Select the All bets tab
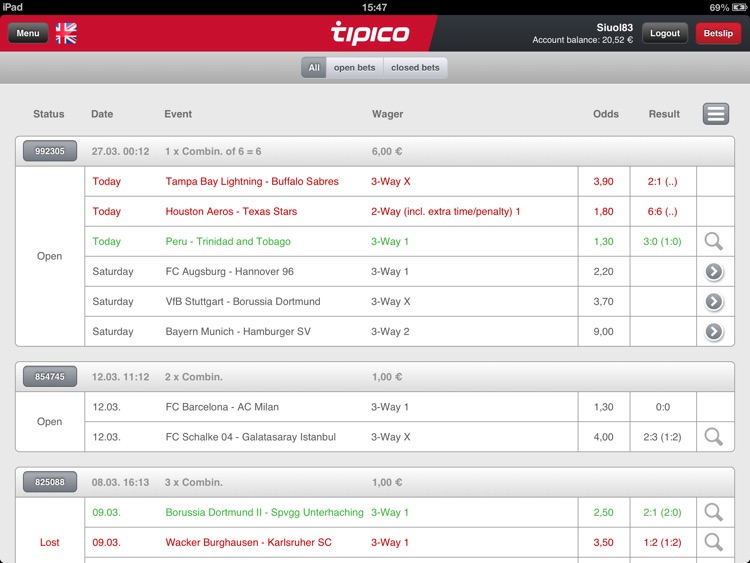This screenshot has height=563, width=750. 314,67
